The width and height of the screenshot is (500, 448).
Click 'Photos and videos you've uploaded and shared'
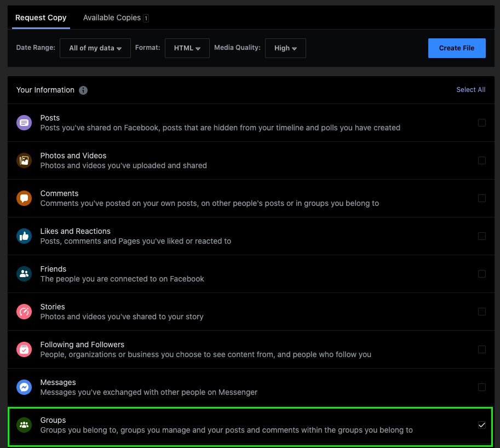[123, 165]
